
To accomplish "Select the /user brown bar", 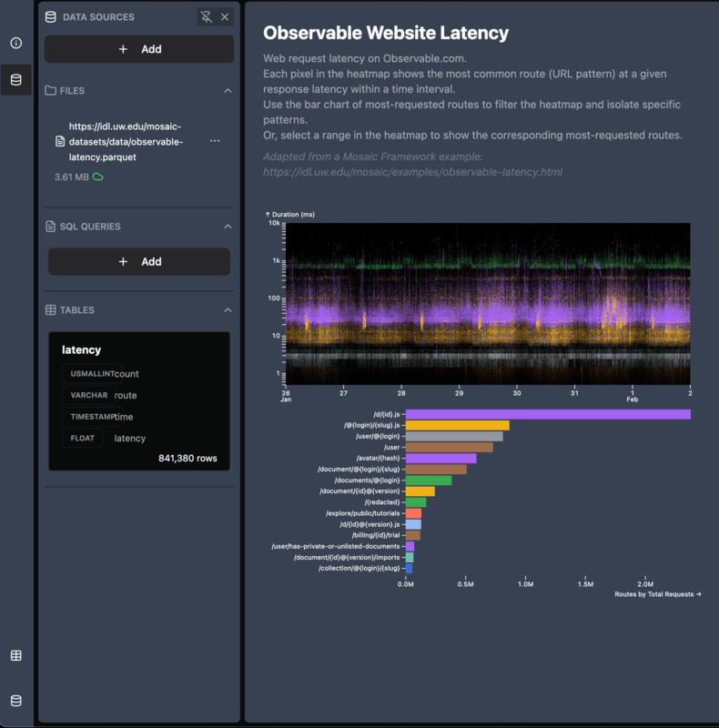I will pyautogui.click(x=450, y=448).
